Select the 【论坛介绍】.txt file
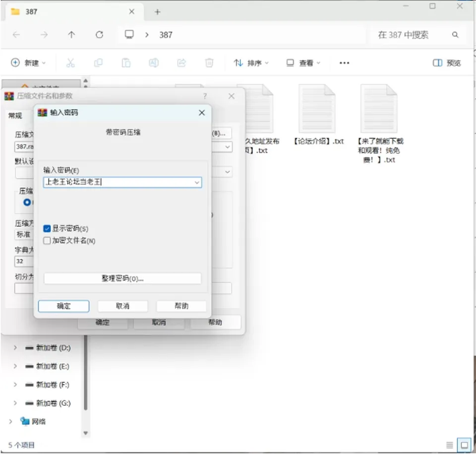This screenshot has width=476, height=454. [x=318, y=116]
